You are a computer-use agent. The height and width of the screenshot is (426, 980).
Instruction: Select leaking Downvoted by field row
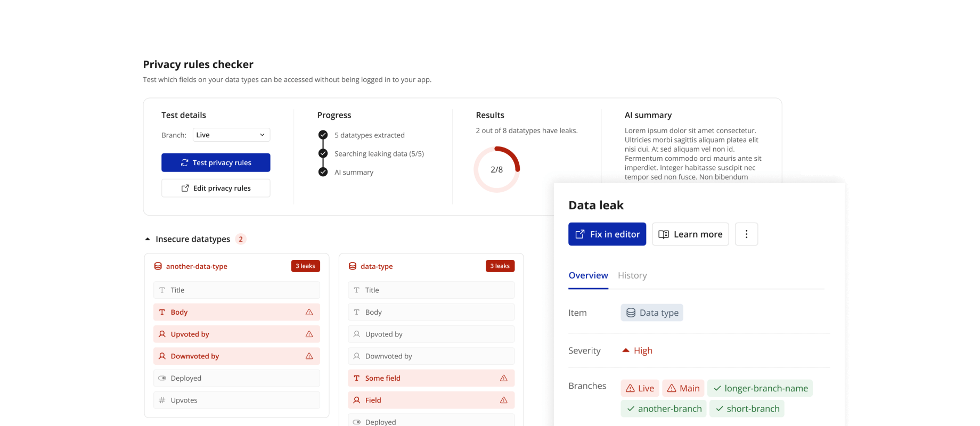point(236,356)
